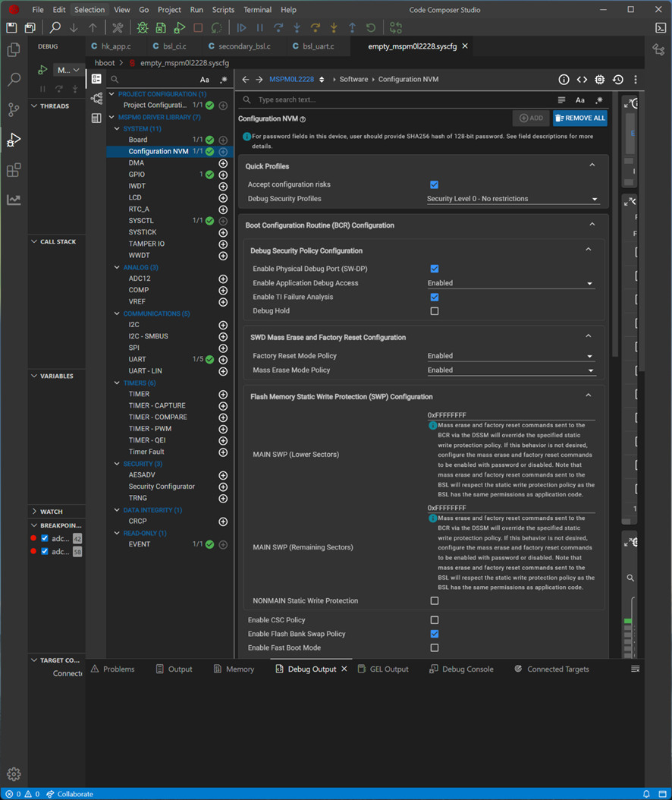Click the build tools wrench icon
The height and width of the screenshot is (800, 672).
coord(118,27)
